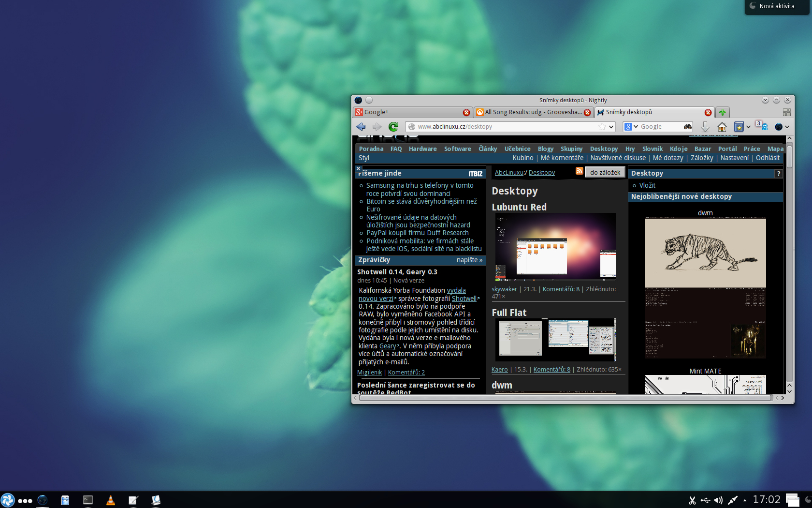The height and width of the screenshot is (508, 812).
Task: Click the skywaker author link
Action: tap(504, 289)
